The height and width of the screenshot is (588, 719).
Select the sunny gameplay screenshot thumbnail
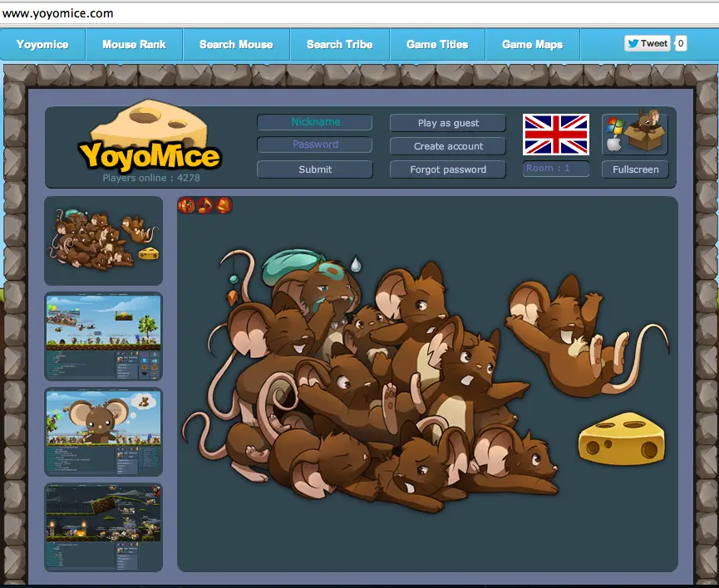click(104, 336)
